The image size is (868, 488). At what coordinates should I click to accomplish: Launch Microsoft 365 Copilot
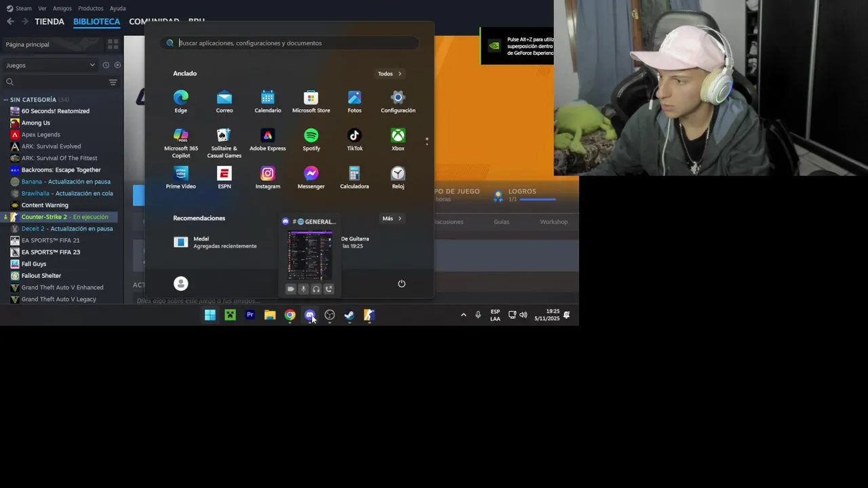point(181,143)
